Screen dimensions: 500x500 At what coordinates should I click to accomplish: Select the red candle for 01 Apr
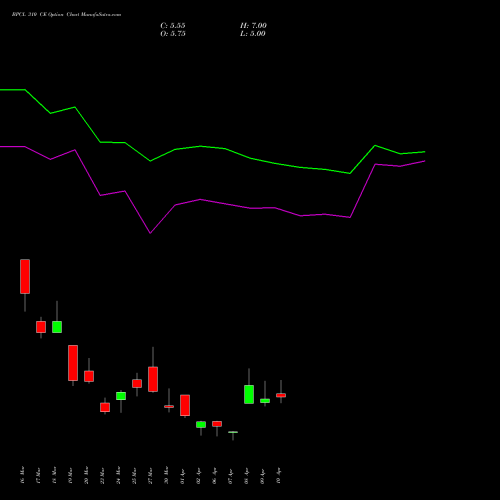pyautogui.click(x=185, y=405)
